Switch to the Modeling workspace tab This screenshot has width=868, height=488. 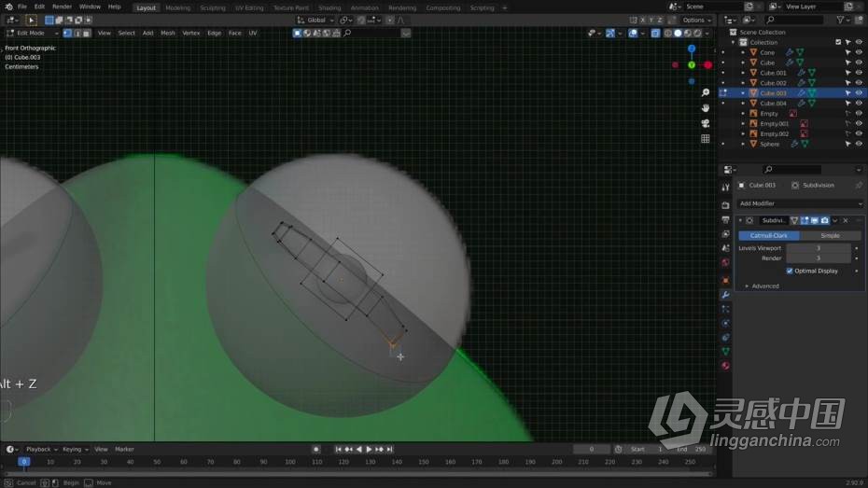pyautogui.click(x=177, y=7)
